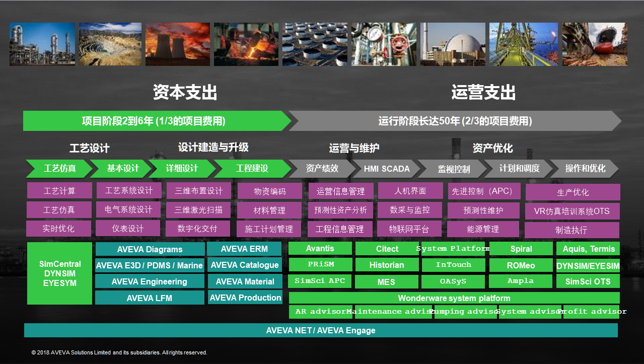Click the pressure gauge valve thumbnail
Viewport: 644px width, 364px height.
coord(384,44)
